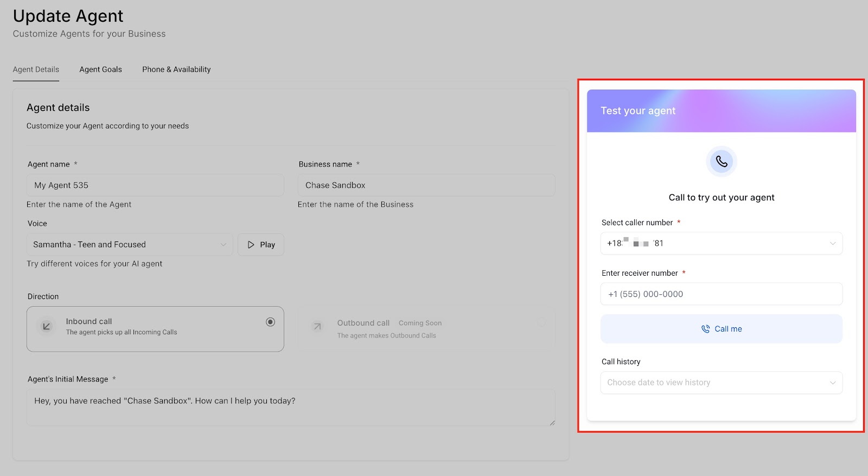
Task: Click the Call me button
Action: click(721, 329)
